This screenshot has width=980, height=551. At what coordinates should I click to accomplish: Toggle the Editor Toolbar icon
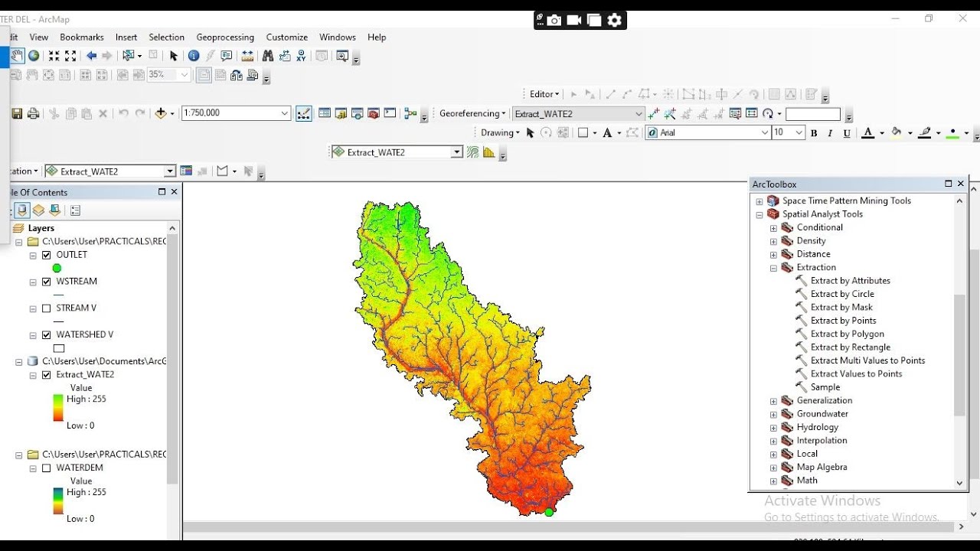click(x=304, y=113)
